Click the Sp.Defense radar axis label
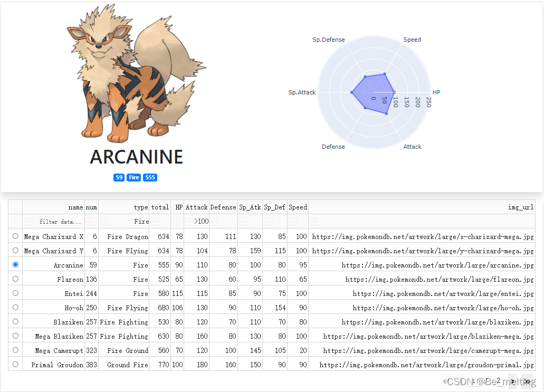Viewport: 544px width, 392px height. point(329,40)
